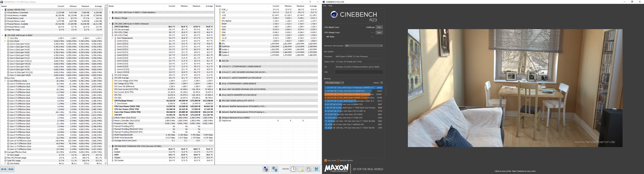Click the Cinebench title bar app icon
644x174 pixels.
click(x=324, y=2)
